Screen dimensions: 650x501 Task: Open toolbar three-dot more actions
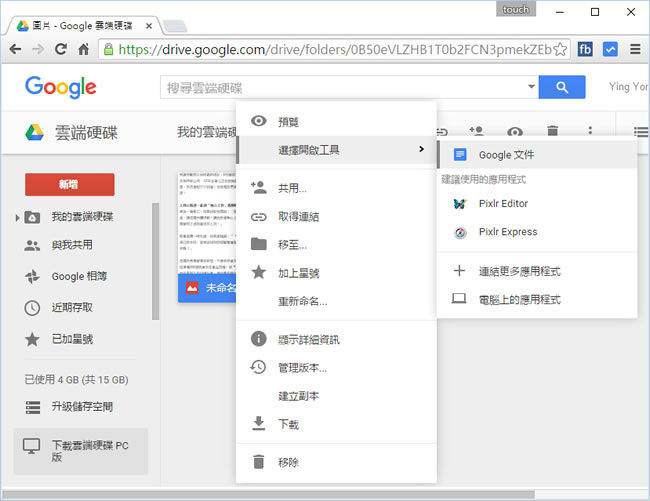tap(590, 131)
